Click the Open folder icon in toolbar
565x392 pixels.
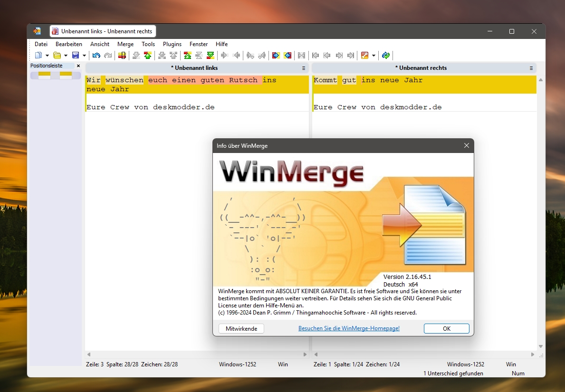(57, 55)
